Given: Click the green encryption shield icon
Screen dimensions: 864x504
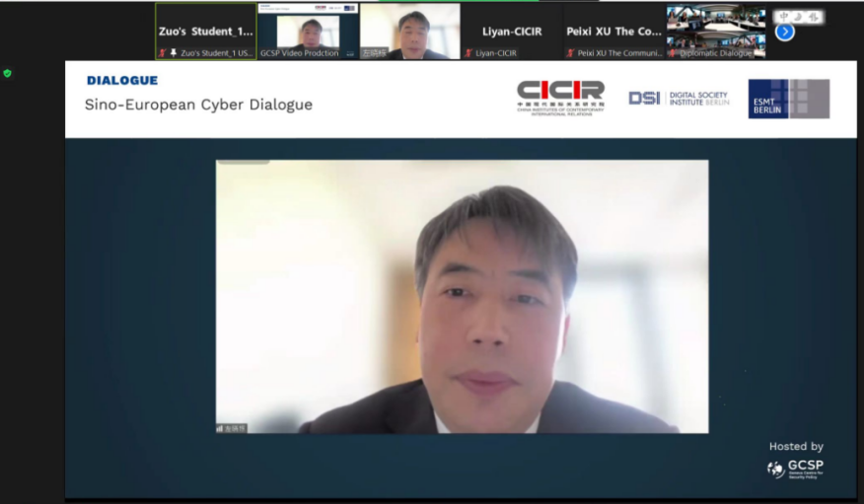Looking at the screenshot, I should [7, 73].
